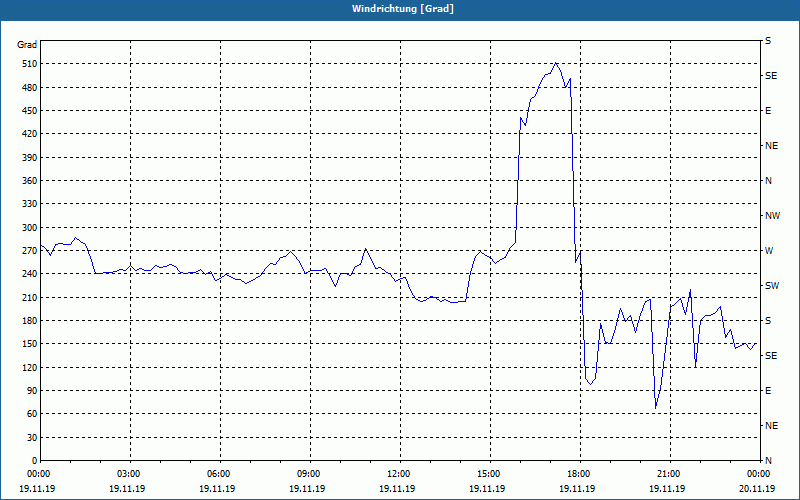The height and width of the screenshot is (500, 800).
Task: Click the 0 value on y-axis
Action: click(34, 461)
